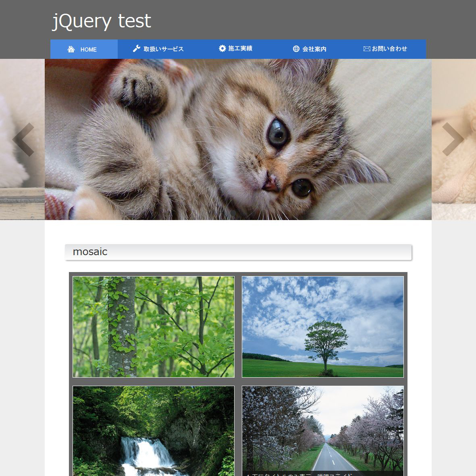Click the wrench icon beside 取扱いサービス

[x=137, y=49]
